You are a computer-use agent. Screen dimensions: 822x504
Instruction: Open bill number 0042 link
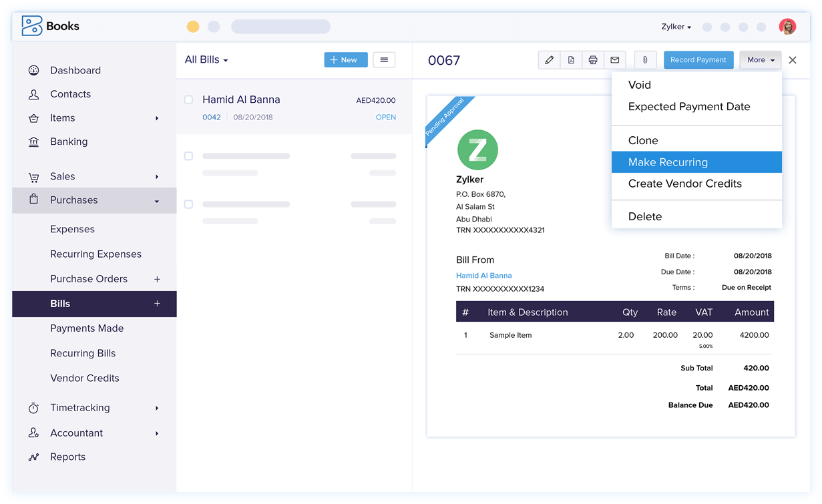point(212,117)
